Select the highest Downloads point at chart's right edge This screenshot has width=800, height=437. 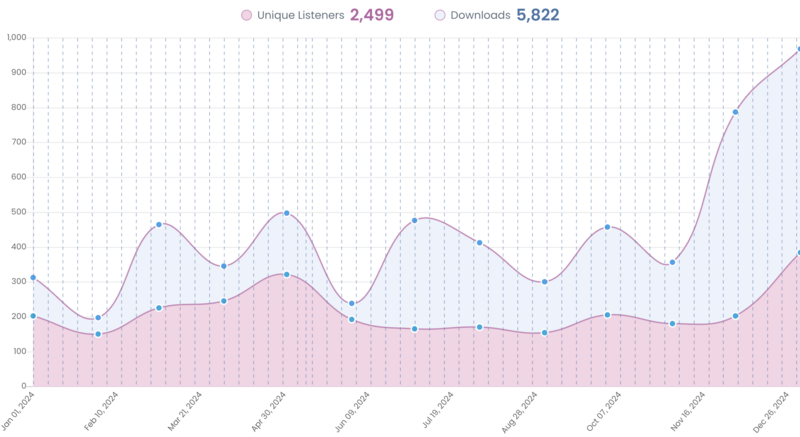coord(798,49)
